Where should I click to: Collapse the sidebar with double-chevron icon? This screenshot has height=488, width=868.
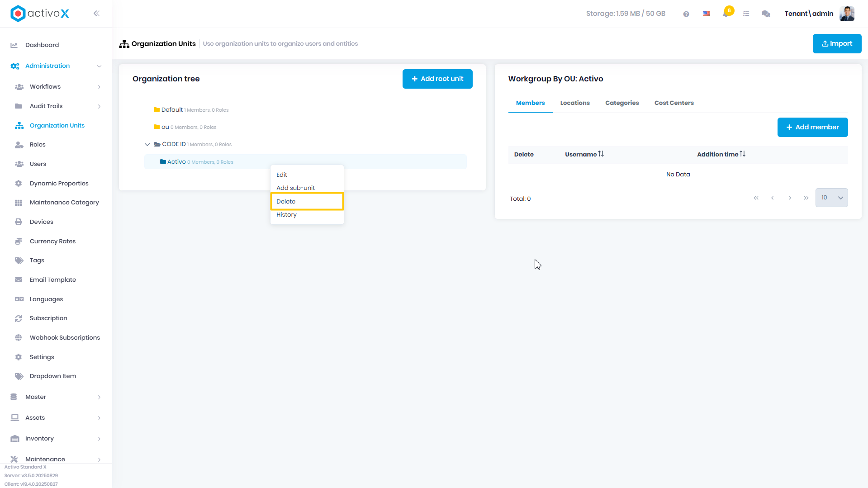pos(96,14)
